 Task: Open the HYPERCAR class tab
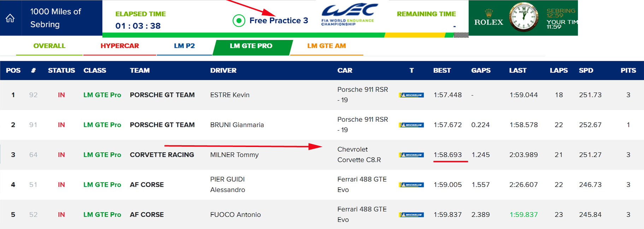click(119, 46)
